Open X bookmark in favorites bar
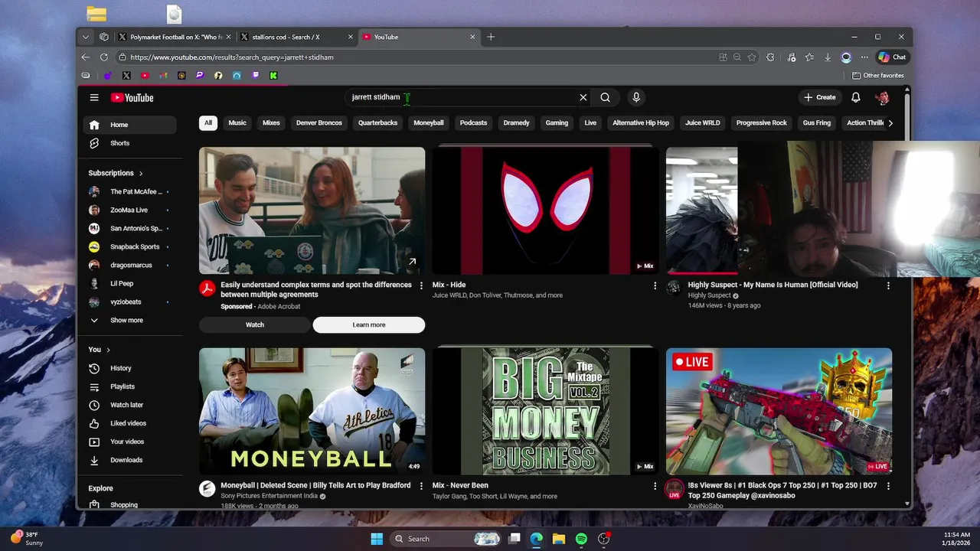980x551 pixels. (126, 75)
